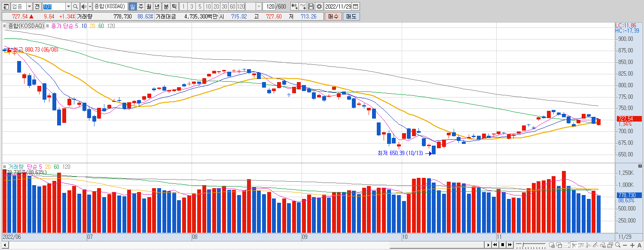Click the diagonal lines drawing tool icon
Screen dimensions: 644x250
pos(595,245)
